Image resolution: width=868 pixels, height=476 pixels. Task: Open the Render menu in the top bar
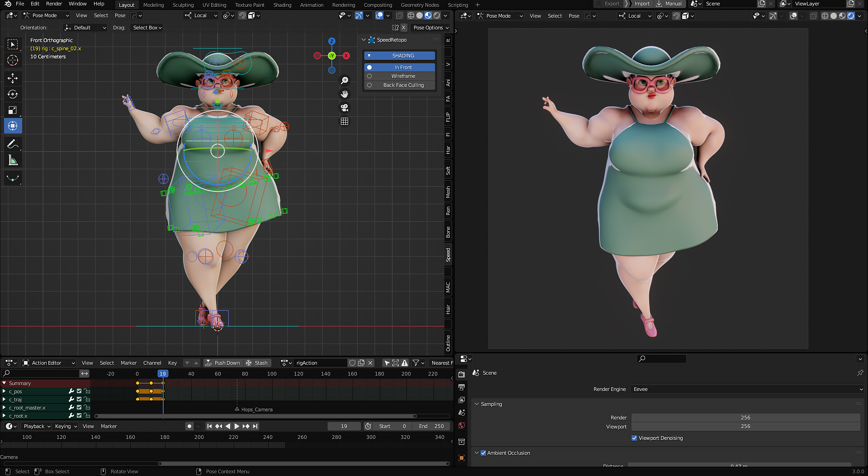pos(54,4)
